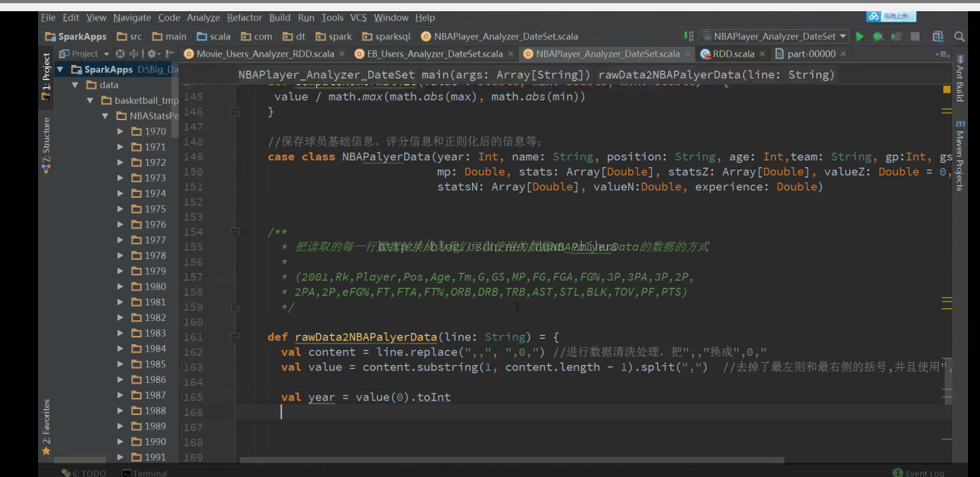Open Search Everywhere magnifier icon
The height and width of the screenshot is (477, 980).
[960, 36]
